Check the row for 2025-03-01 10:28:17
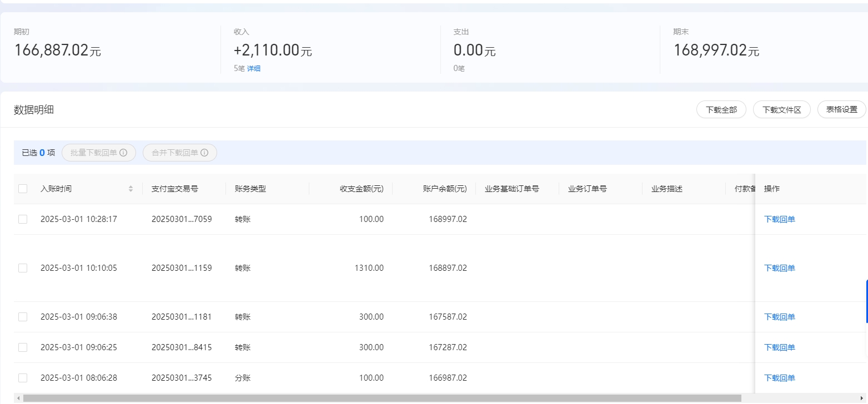Screen dimensions: 868x404 [x=23, y=219]
